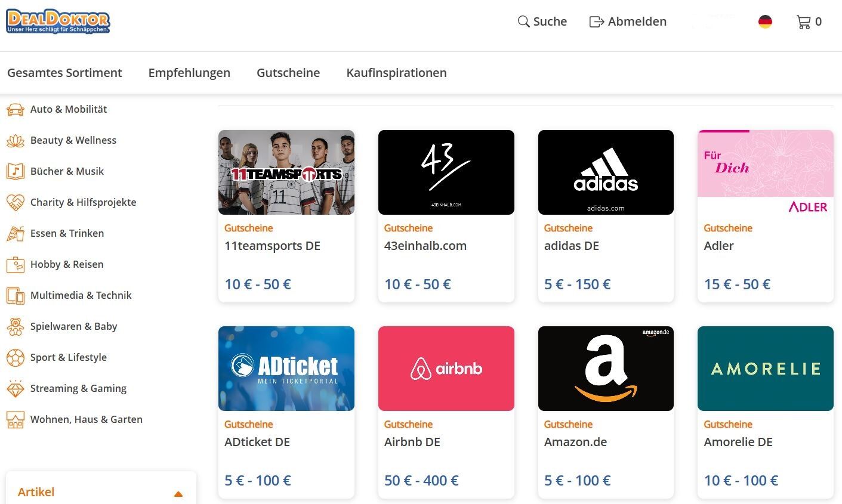Open the Airbnb DE gift card thumbnail
842x504 pixels.
446,369
